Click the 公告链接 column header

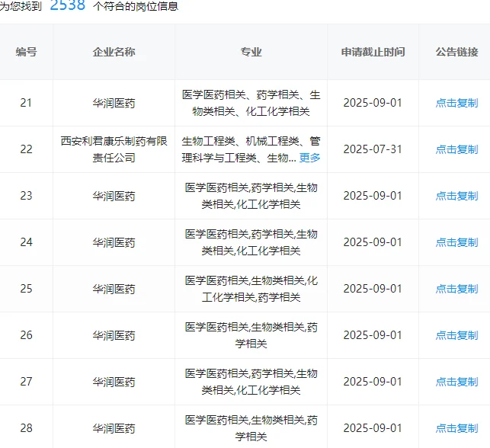[x=457, y=52]
